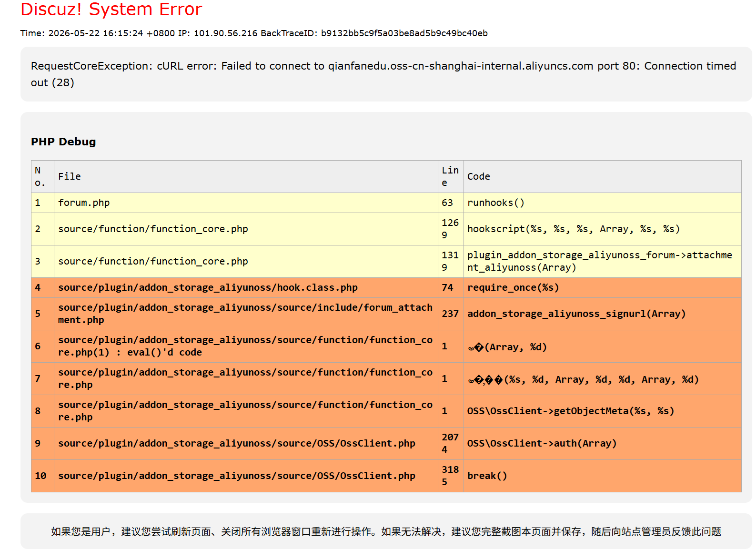
Task: Click the "OSS\OssClient->auth(Array)" code cell
Action: 603,444
